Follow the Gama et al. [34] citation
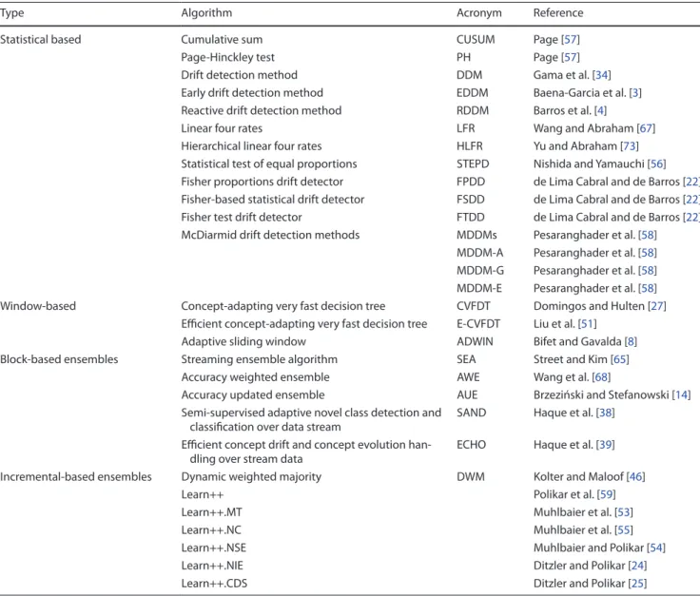 pos(601,75)
